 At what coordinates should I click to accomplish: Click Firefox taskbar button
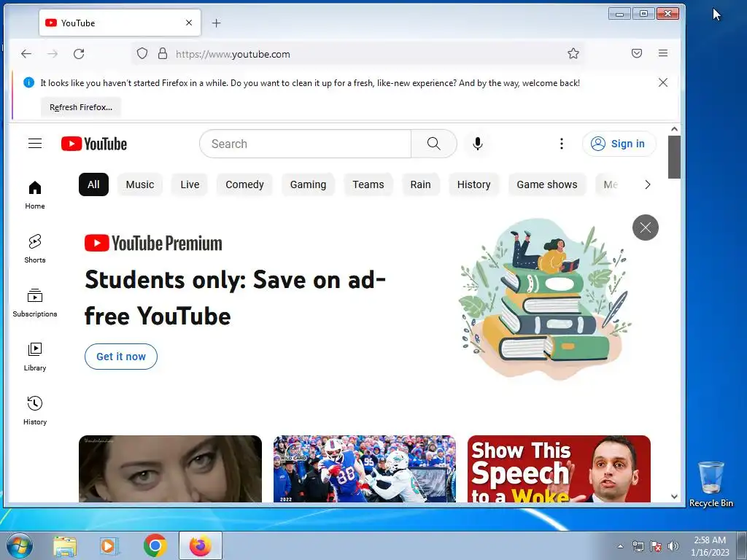click(x=201, y=545)
